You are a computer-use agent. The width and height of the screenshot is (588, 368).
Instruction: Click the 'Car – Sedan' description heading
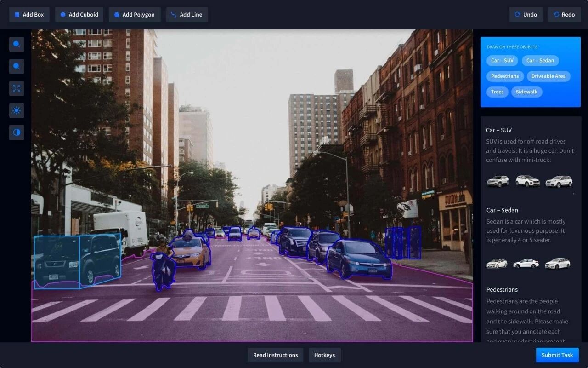tap(502, 210)
